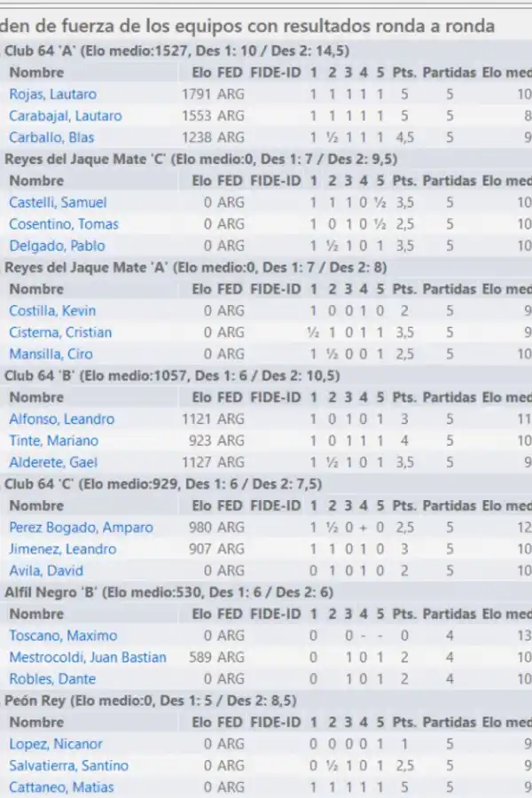Open the Costilla, Kevin link
532x798 pixels.
[52, 310]
